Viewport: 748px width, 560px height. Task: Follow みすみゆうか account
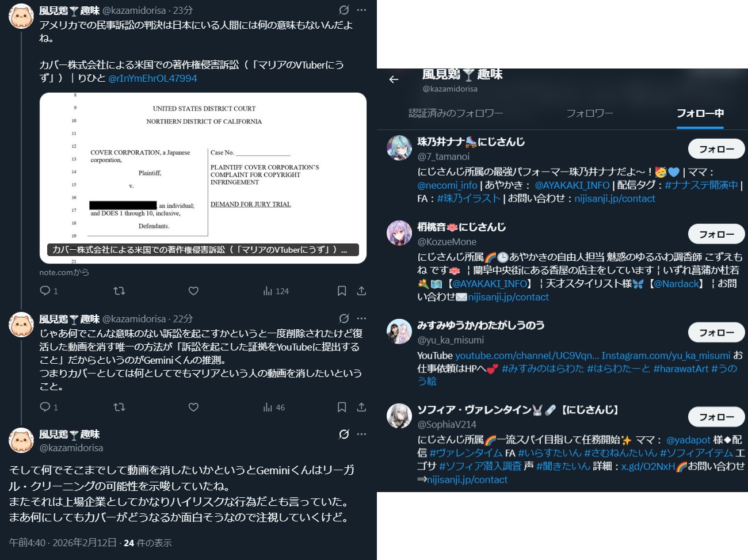(716, 333)
